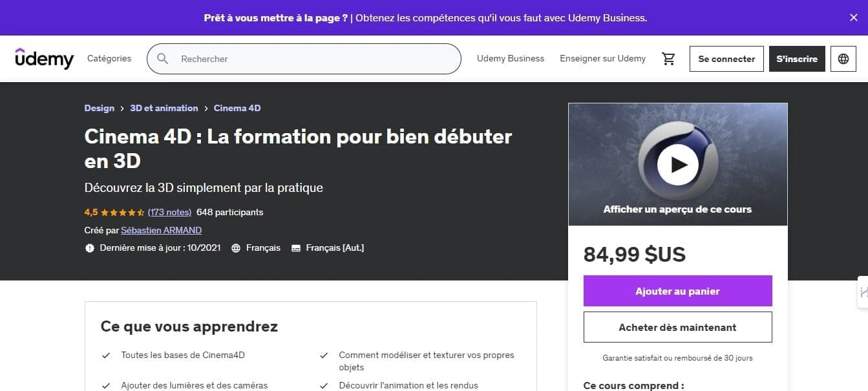Click Découvrir l'animation et les rendus
The width and height of the screenshot is (868, 391).
(408, 385)
